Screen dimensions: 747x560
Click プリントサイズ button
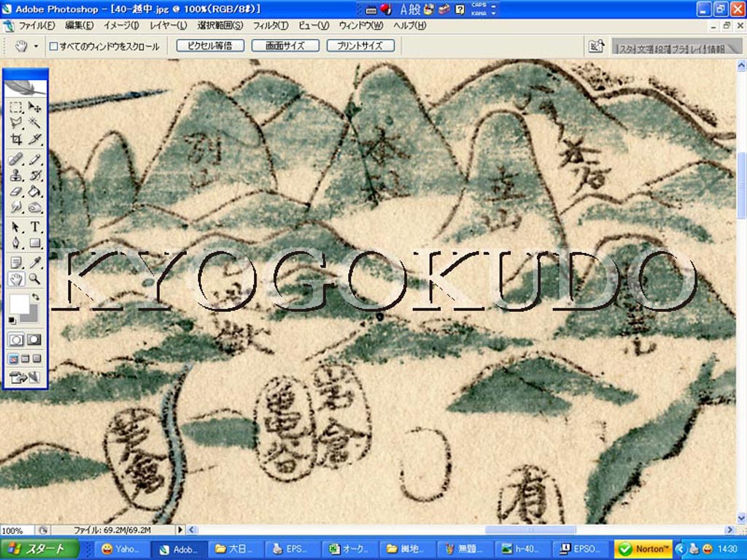point(360,46)
